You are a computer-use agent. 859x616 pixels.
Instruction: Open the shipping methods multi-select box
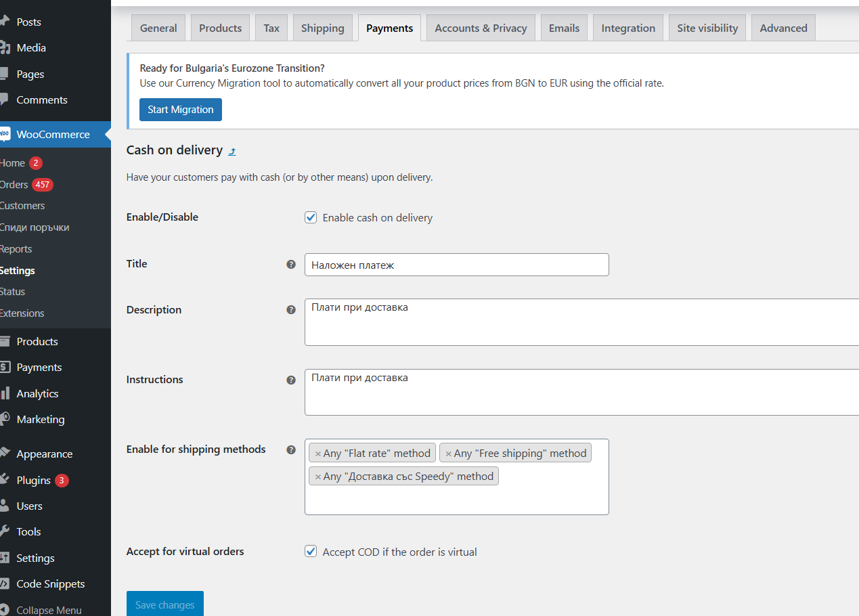[x=457, y=477]
